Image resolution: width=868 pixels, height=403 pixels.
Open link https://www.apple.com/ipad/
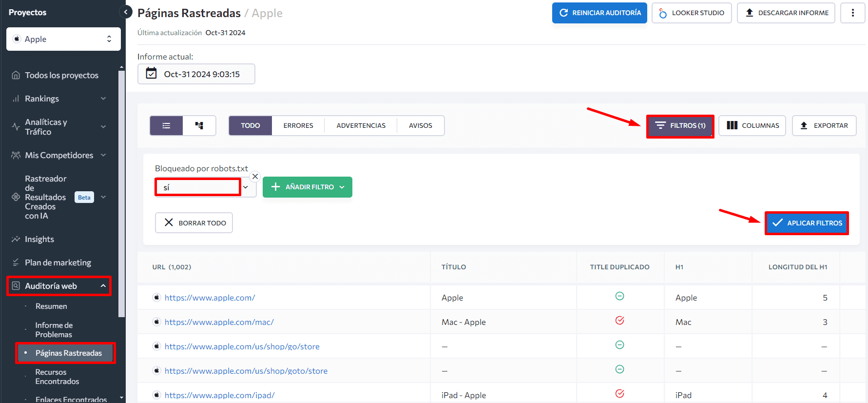point(220,395)
